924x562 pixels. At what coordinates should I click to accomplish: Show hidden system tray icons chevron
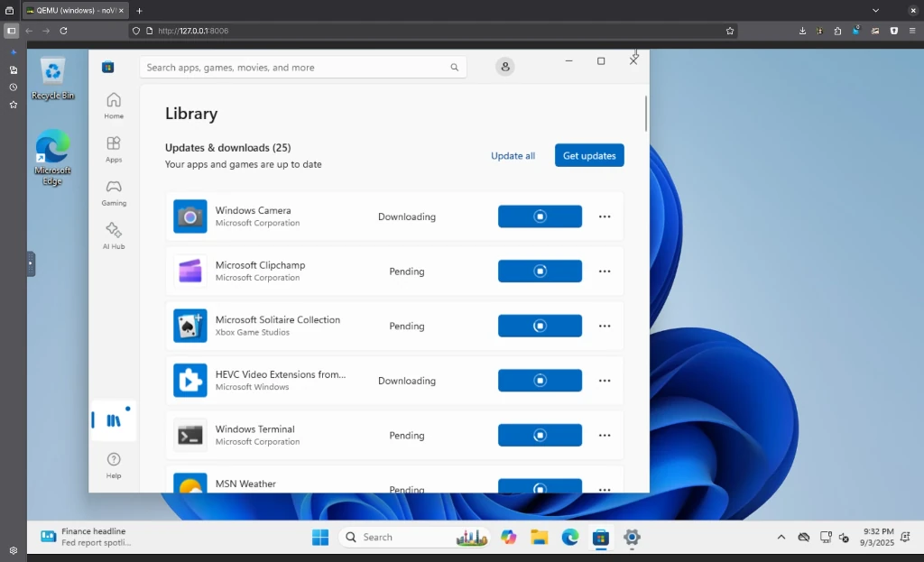click(781, 538)
